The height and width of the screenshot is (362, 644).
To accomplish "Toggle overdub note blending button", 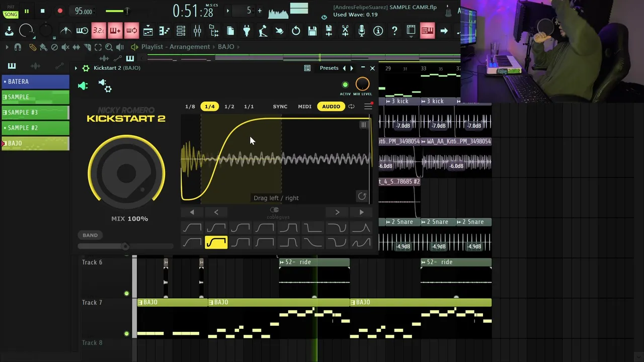I will click(x=115, y=31).
